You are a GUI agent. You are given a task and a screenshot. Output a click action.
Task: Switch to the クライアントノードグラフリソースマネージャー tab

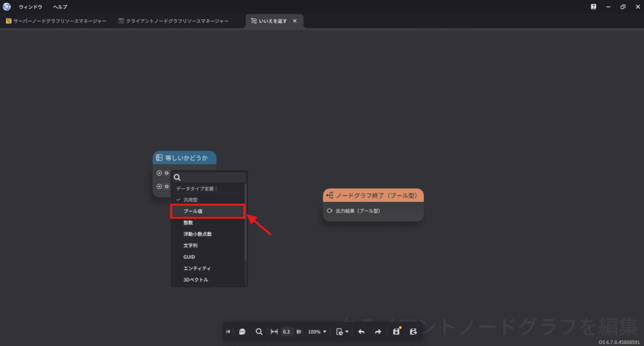coord(174,21)
